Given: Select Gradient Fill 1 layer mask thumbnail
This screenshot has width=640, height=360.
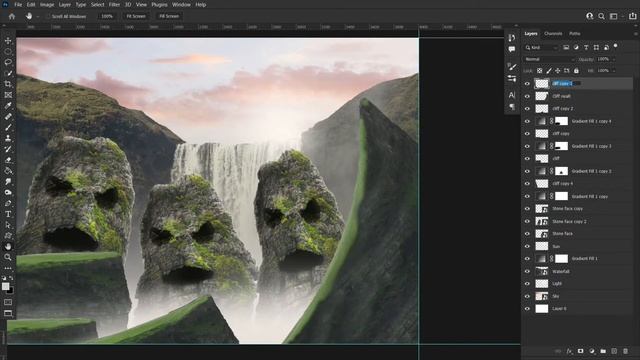Looking at the screenshot, I should pos(561,258).
